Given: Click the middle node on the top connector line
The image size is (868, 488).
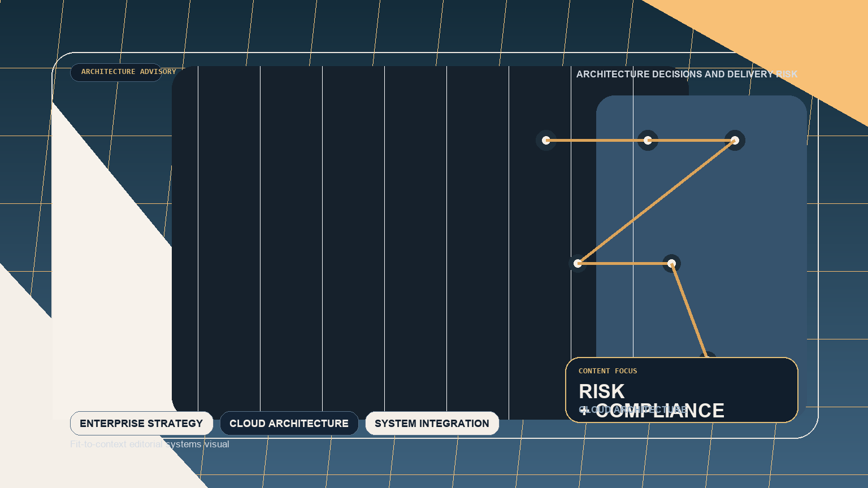Looking at the screenshot, I should (x=648, y=140).
